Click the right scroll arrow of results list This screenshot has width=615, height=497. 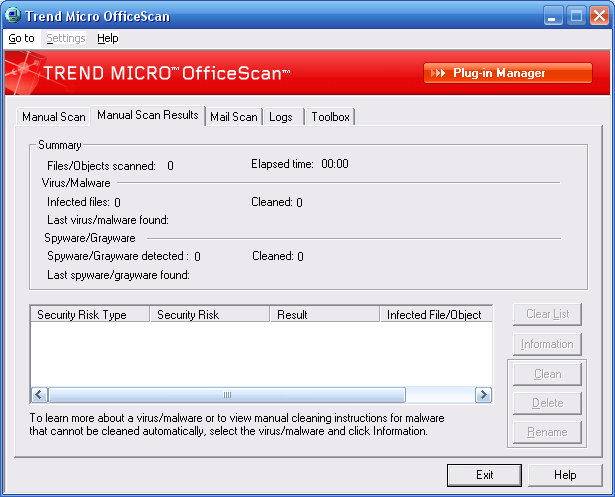coord(484,395)
